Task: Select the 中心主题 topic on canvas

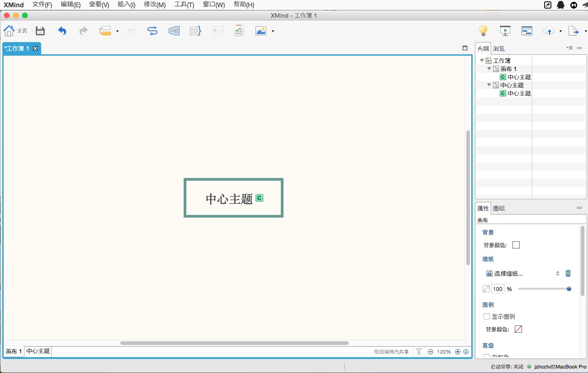Action: (x=229, y=198)
